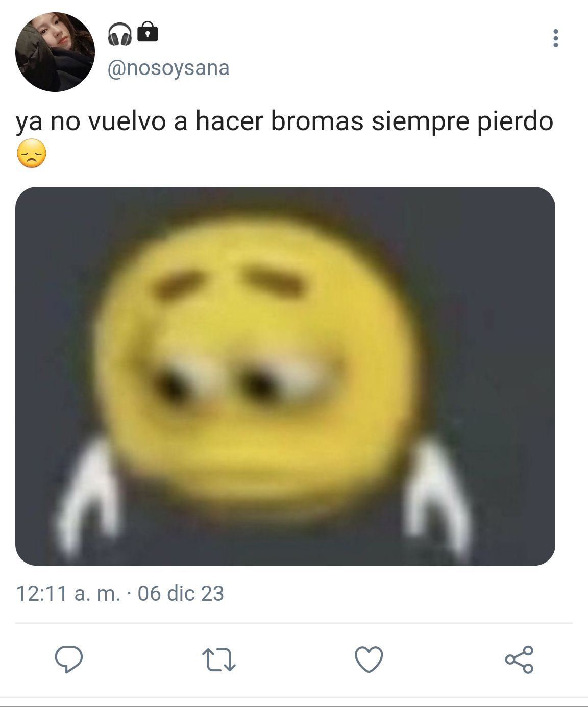Click the word 'pierdo' in tweet text
Image resolution: width=588 pixels, height=707 pixels.
click(515, 122)
